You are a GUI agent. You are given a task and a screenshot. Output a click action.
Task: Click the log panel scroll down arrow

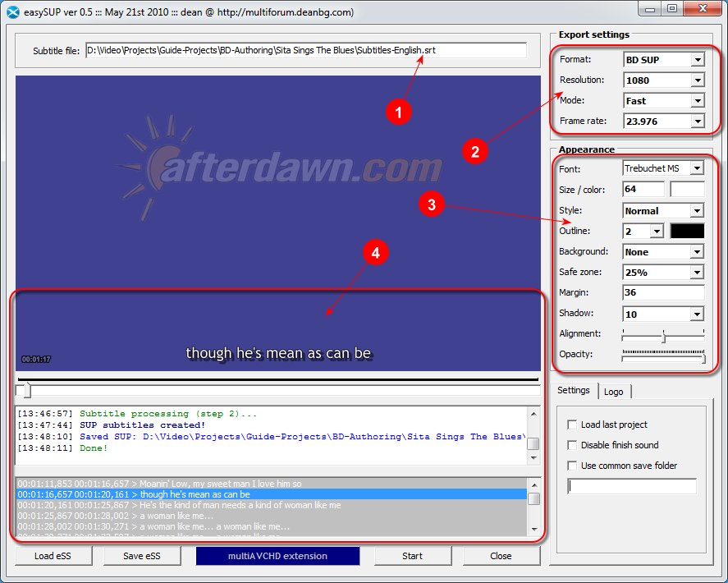click(533, 458)
